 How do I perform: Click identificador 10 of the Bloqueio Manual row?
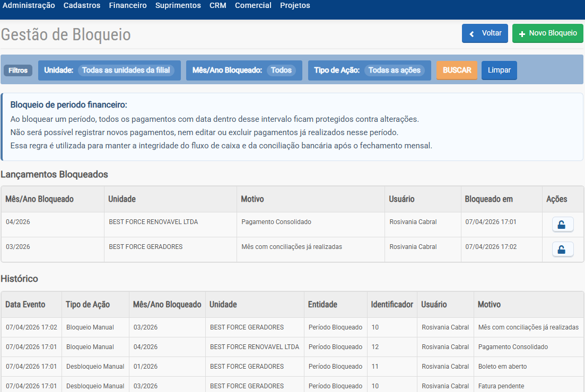pos(374,327)
